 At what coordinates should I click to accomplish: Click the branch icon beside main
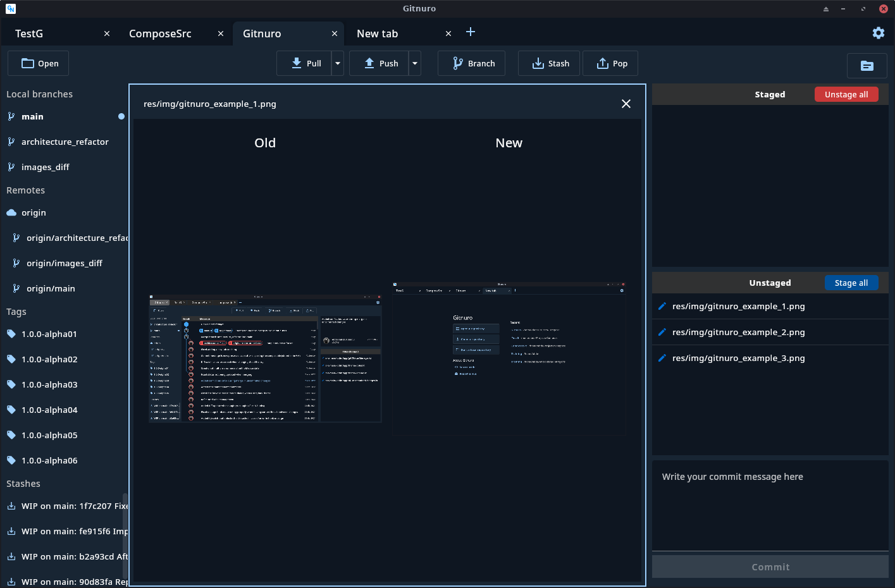[x=11, y=116]
